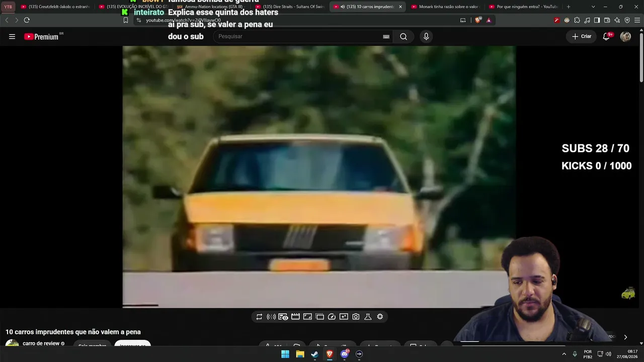Bookmark this page
This screenshot has width=644, height=362.
(126, 20)
